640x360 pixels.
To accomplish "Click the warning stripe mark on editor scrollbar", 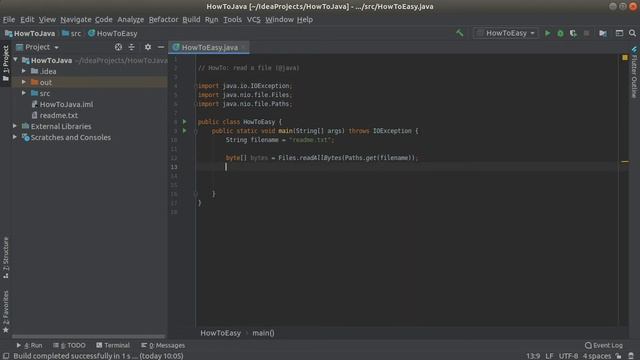I will coord(625,162).
